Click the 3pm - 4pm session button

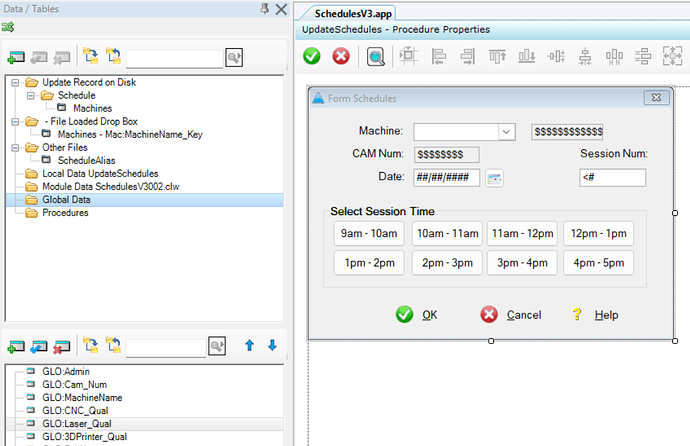[522, 263]
